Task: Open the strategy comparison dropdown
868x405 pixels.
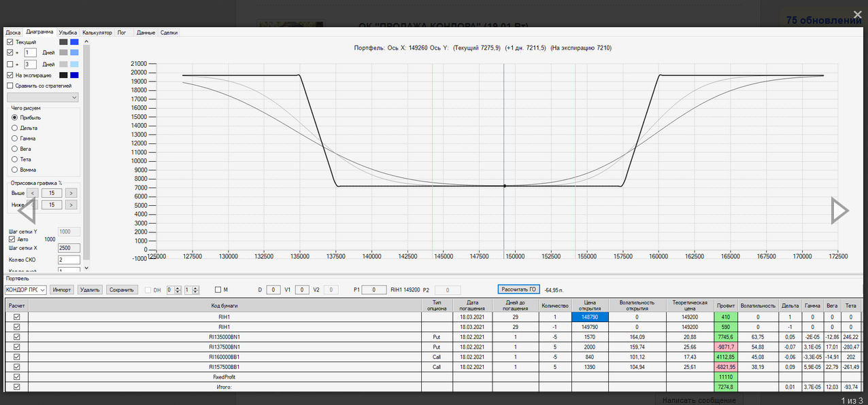Action: (x=42, y=97)
